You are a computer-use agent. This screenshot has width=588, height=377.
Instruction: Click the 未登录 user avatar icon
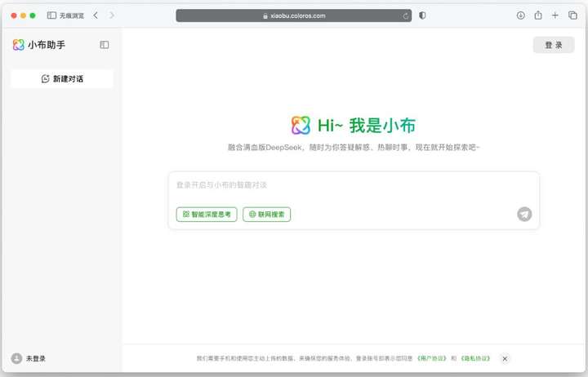coord(16,358)
